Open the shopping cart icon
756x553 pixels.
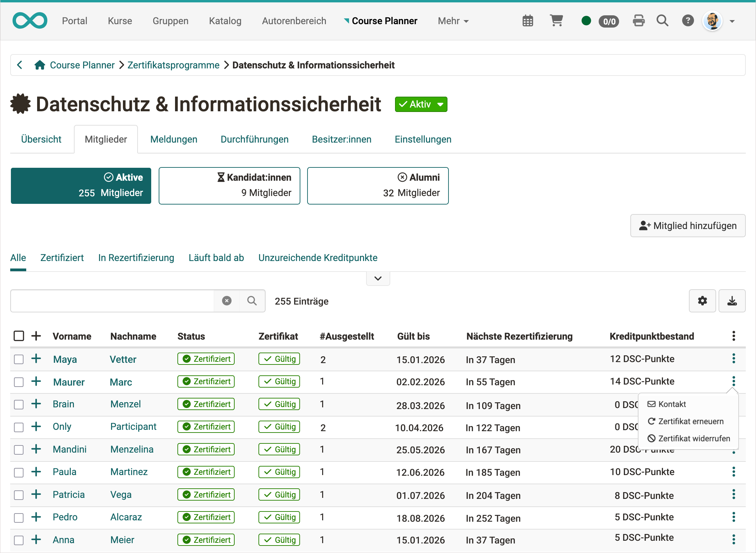coord(556,20)
